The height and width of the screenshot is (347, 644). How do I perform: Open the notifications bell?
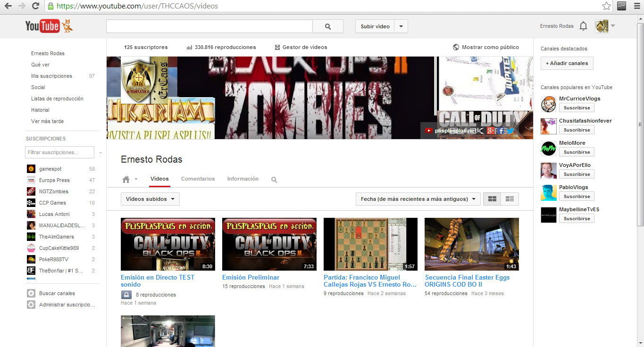tap(583, 26)
